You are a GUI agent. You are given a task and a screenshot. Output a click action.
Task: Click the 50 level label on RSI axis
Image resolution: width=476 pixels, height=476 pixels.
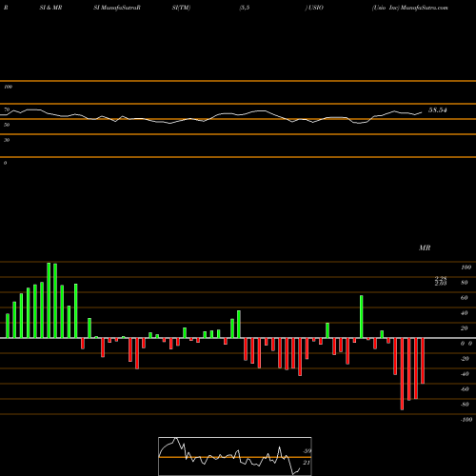click(x=7, y=125)
